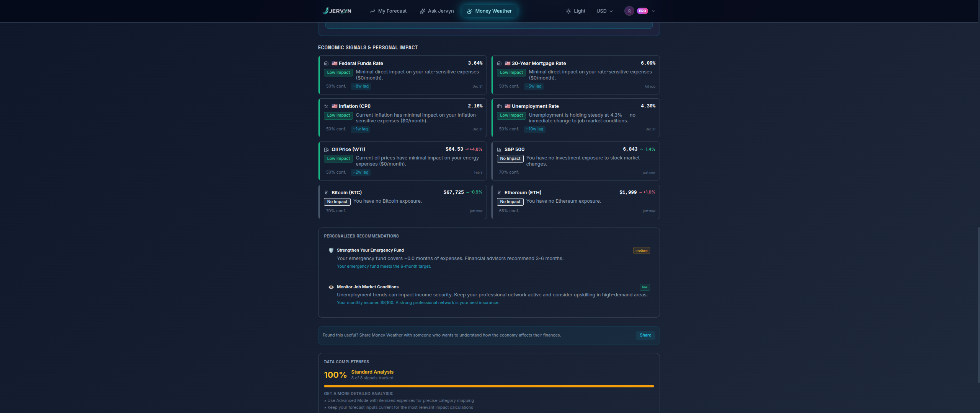Click the weather icon on Money Weather tab
Screen dimensions: 980x413
point(469,11)
